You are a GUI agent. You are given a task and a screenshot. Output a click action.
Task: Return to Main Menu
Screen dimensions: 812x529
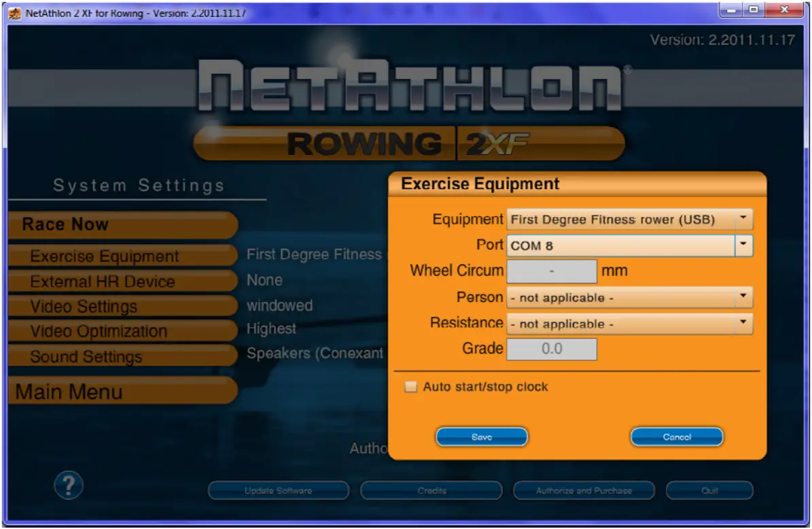click(123, 392)
